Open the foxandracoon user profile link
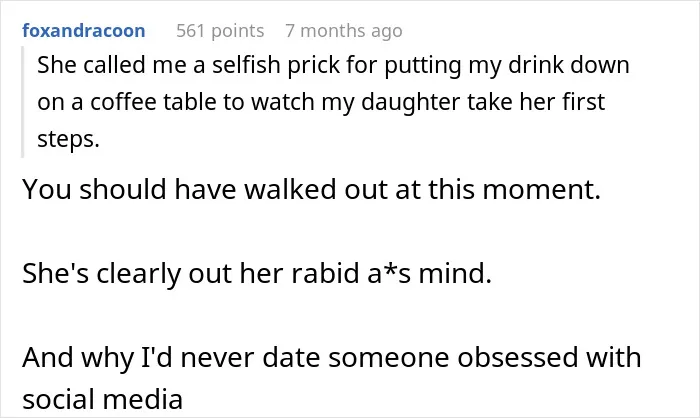 pos(83,31)
